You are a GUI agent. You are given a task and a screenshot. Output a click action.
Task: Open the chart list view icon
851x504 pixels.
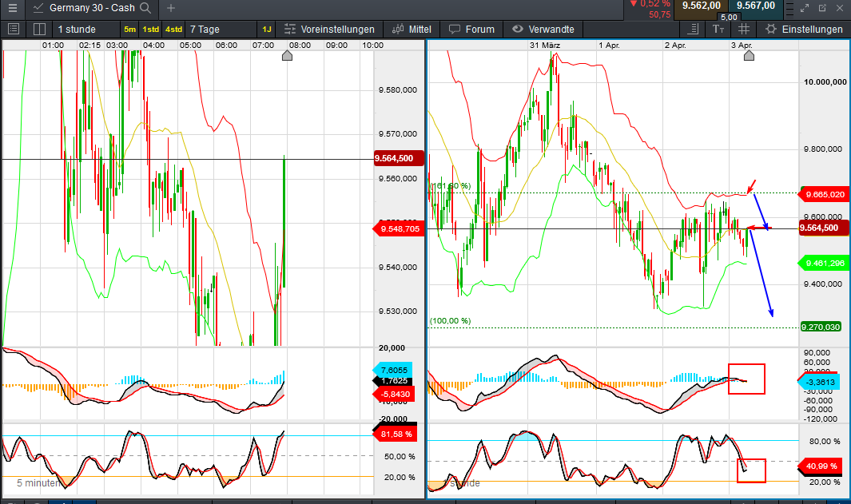click(x=14, y=30)
